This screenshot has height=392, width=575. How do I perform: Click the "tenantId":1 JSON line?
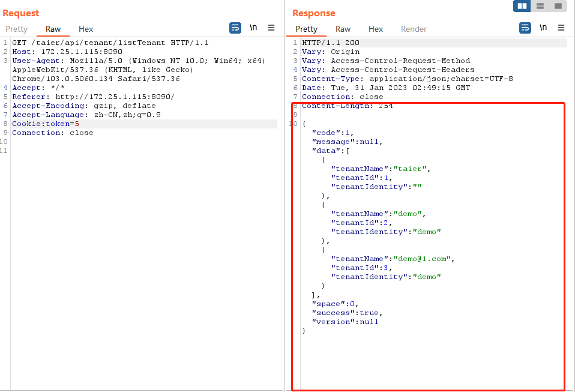pyautogui.click(x=361, y=178)
